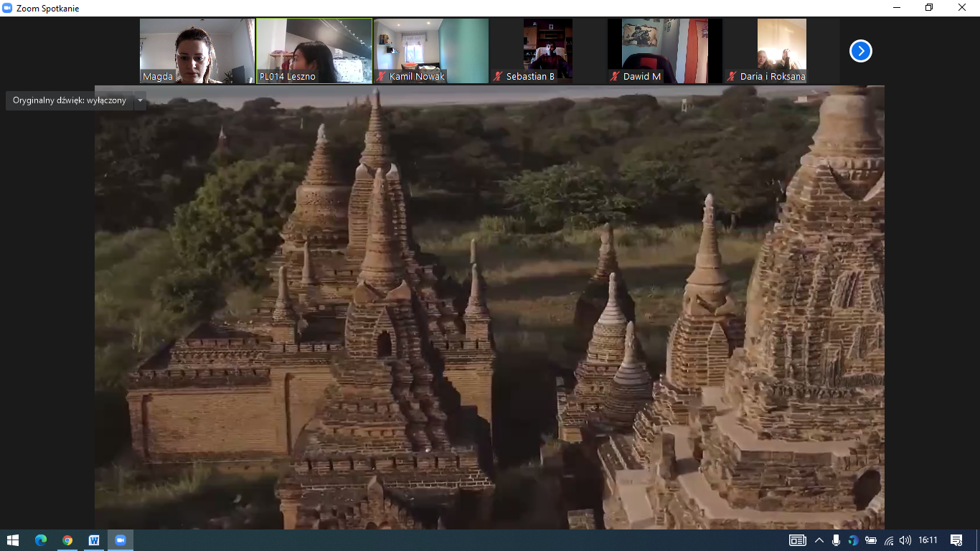Restore down the Zoom Spotkanie window
Screen dimensions: 980x551
[930, 8]
